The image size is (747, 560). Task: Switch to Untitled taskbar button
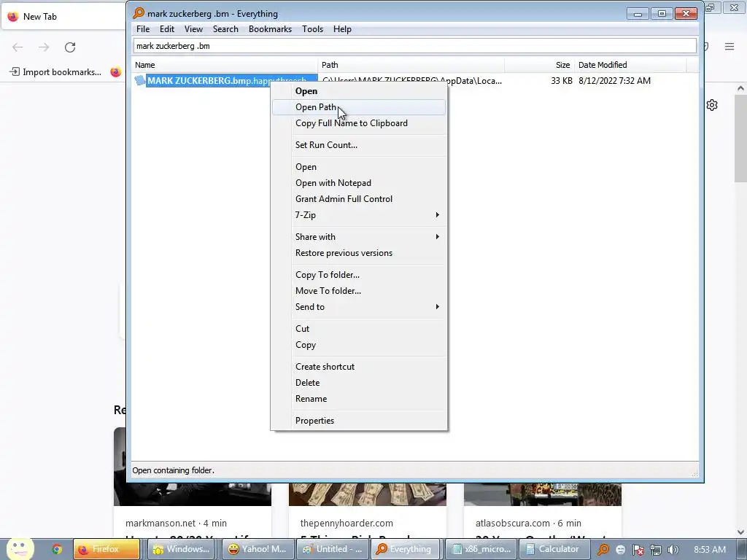point(333,550)
